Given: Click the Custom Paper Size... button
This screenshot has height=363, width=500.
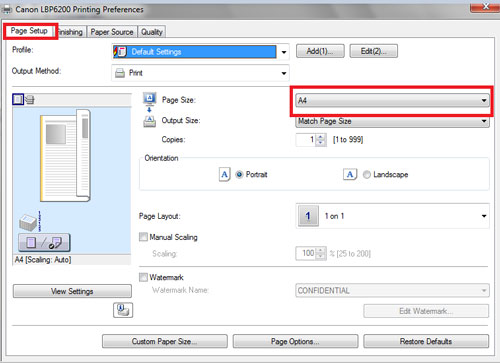Looking at the screenshot, I should click(x=165, y=341).
